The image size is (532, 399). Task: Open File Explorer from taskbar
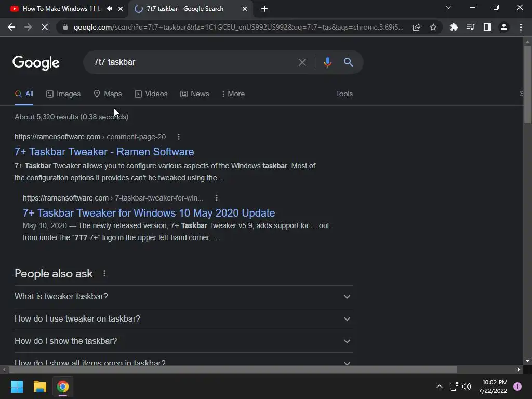click(x=39, y=387)
